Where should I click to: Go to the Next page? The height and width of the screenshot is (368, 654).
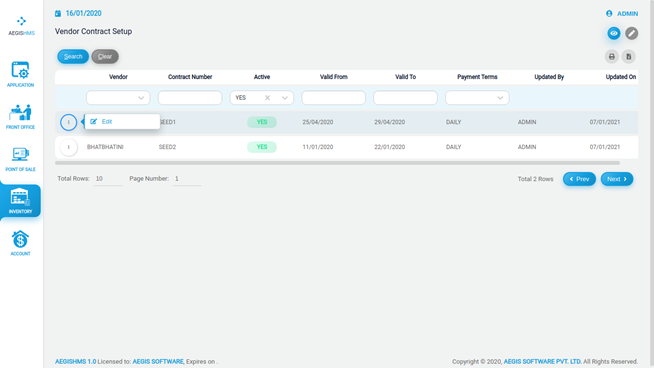[617, 179]
